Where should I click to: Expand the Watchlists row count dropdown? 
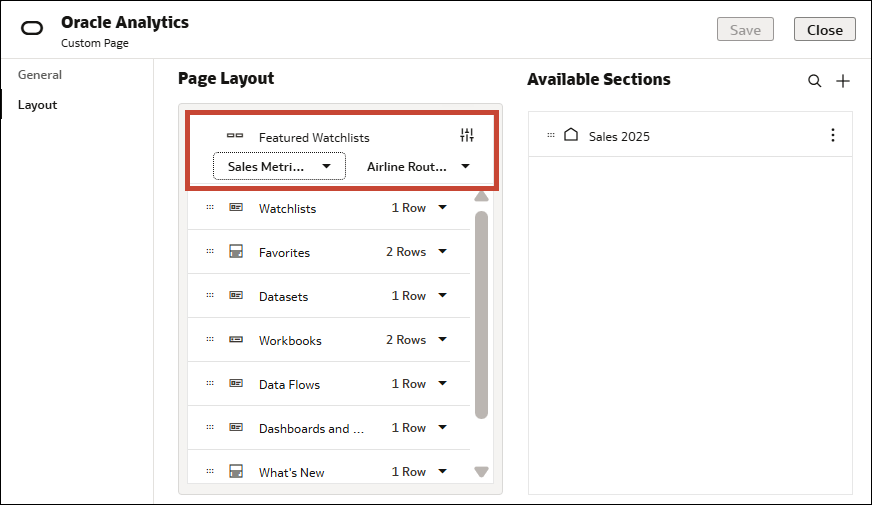point(419,208)
